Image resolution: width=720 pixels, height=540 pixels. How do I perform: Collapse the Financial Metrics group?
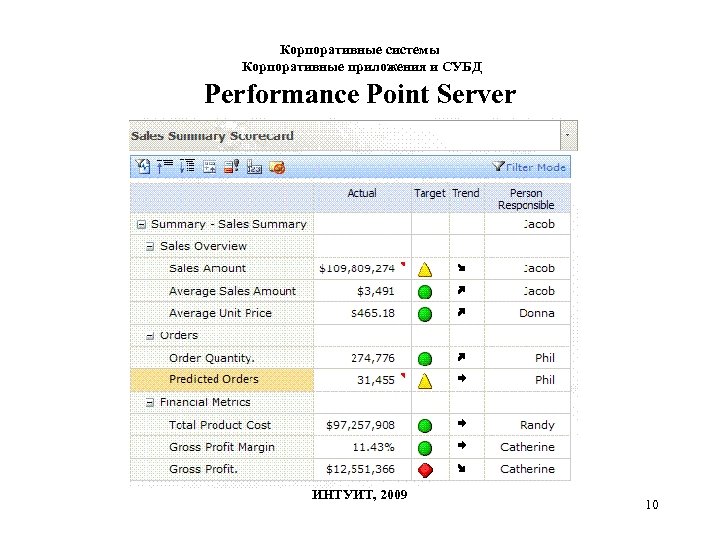[150, 403]
